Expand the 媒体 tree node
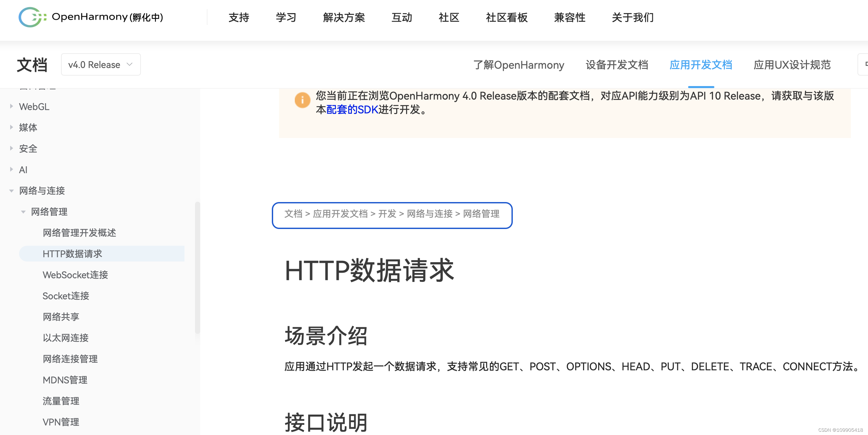Viewport: 868px width, 435px height. coord(11,127)
